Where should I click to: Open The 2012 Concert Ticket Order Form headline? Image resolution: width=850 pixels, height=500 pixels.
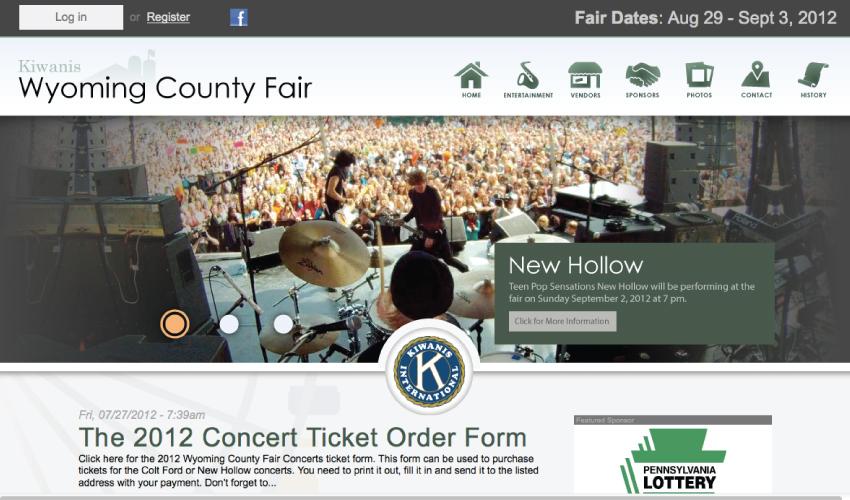[x=302, y=438]
